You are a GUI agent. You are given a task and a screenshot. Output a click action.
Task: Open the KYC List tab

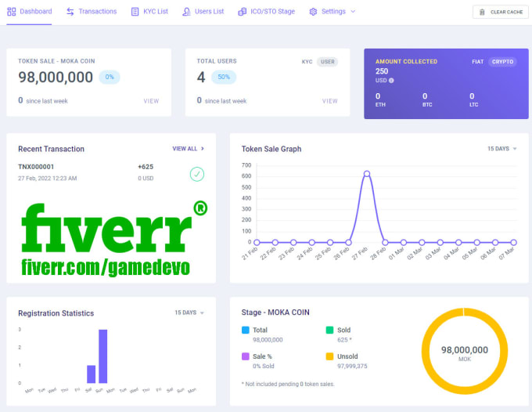pyautogui.click(x=149, y=12)
